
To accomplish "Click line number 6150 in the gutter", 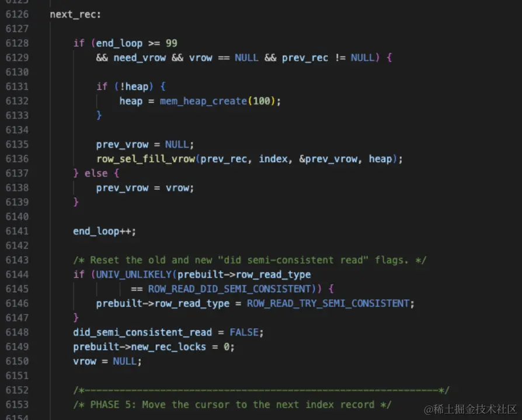I will click(17, 361).
